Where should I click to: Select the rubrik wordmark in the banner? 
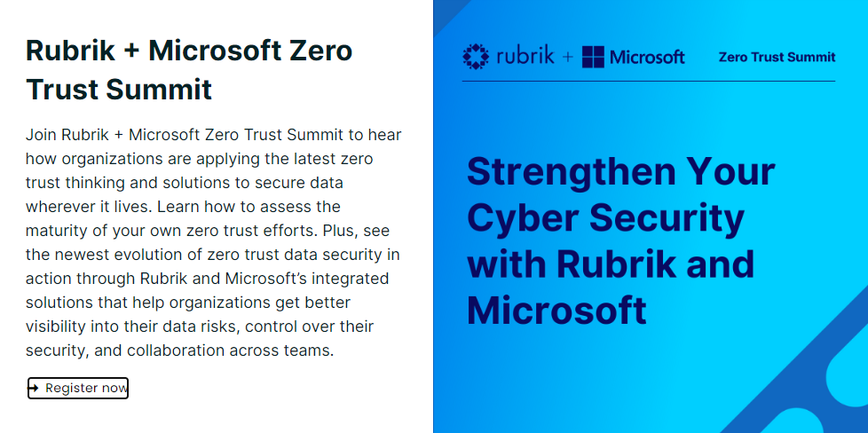pyautogui.click(x=525, y=58)
